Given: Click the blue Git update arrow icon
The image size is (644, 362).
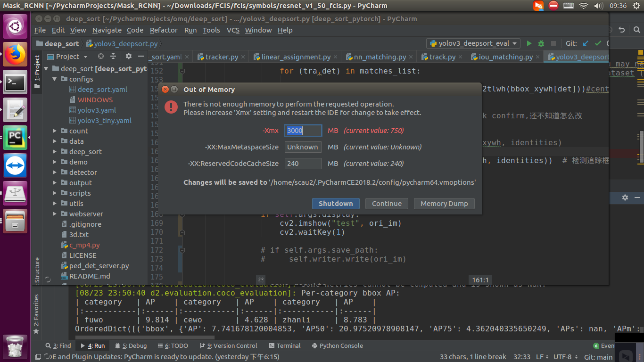Looking at the screenshot, I should (585, 43).
